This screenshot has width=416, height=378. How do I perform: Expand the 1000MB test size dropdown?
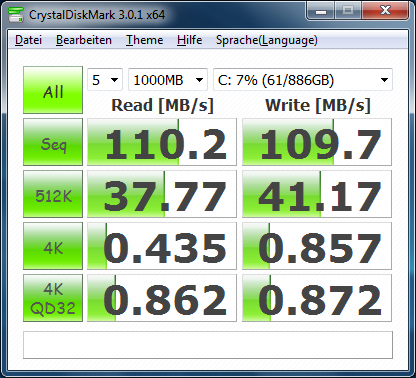point(168,80)
